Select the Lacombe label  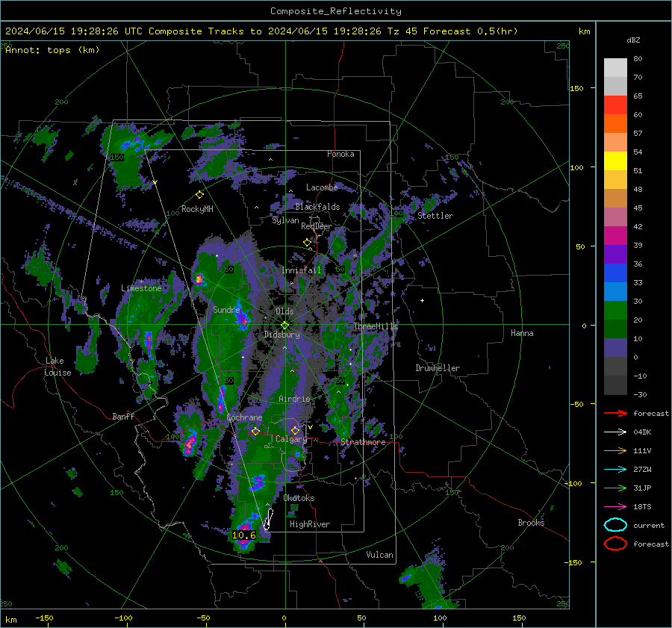[322, 187]
